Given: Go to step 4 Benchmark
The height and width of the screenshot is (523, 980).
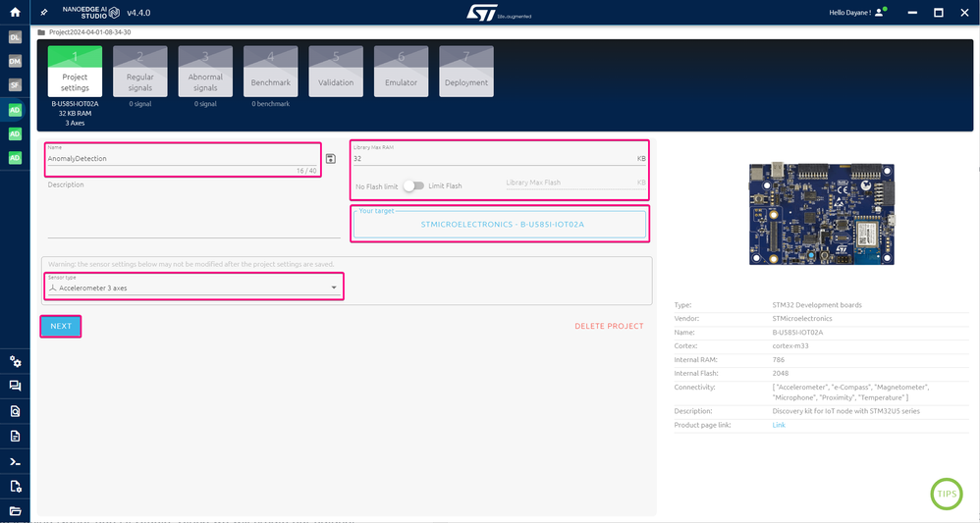Looking at the screenshot, I should (271, 72).
